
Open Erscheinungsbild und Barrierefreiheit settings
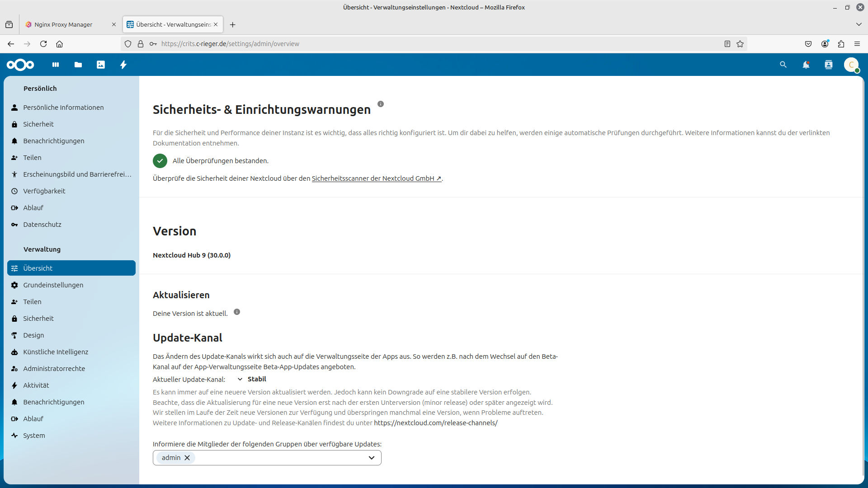(x=71, y=174)
